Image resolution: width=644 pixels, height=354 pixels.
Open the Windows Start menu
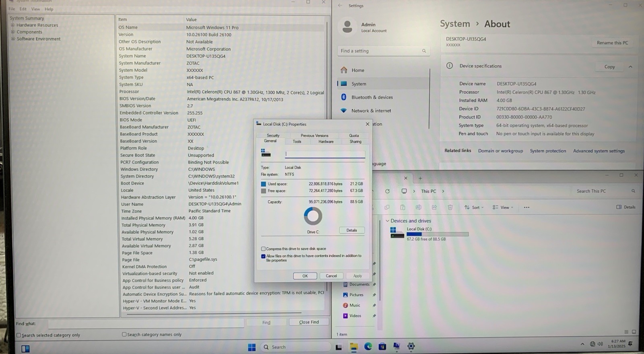pyautogui.click(x=252, y=347)
